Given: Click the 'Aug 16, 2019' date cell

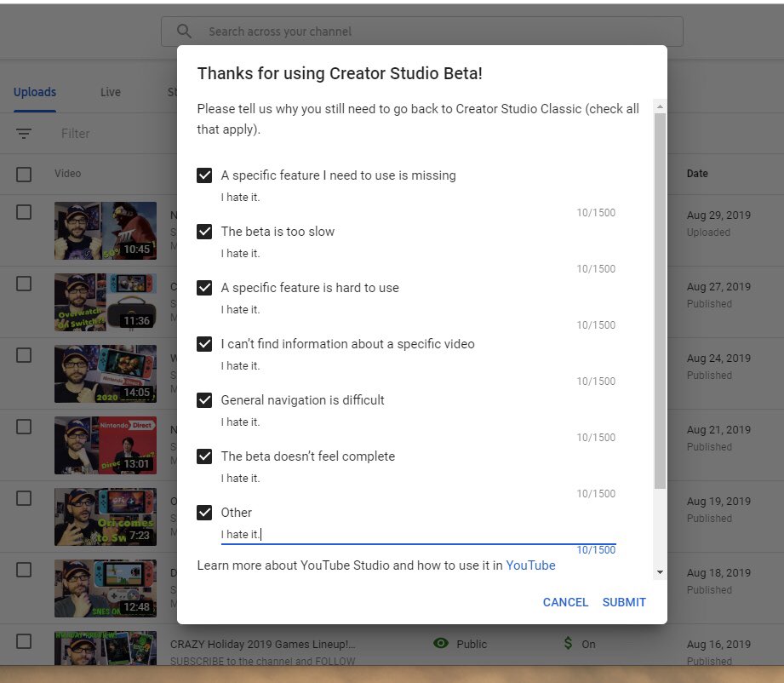Looking at the screenshot, I should [718, 645].
